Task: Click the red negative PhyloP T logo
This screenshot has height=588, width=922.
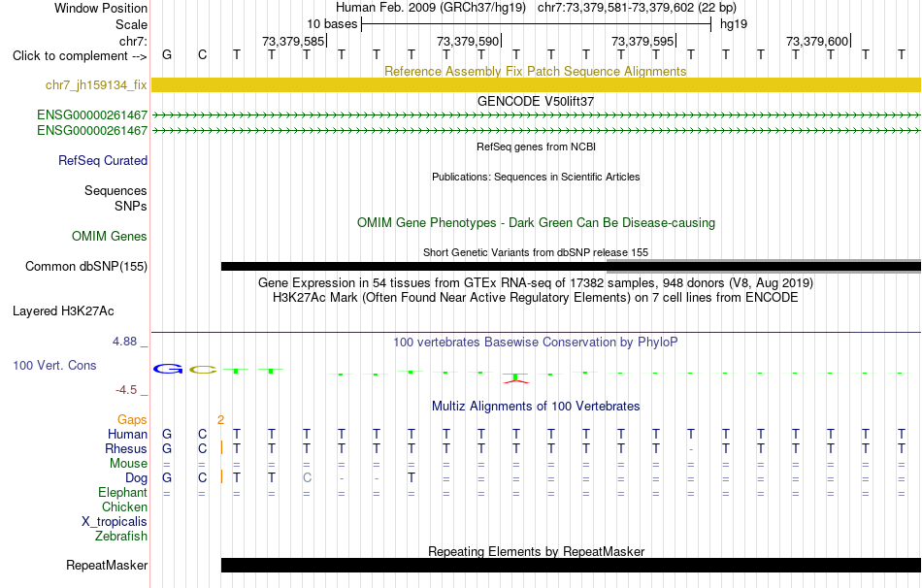Action: [515, 381]
